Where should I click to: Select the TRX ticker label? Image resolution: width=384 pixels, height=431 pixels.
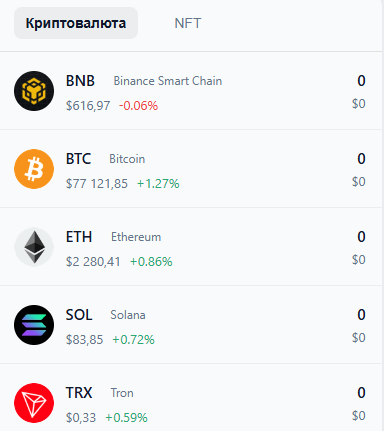click(x=79, y=393)
